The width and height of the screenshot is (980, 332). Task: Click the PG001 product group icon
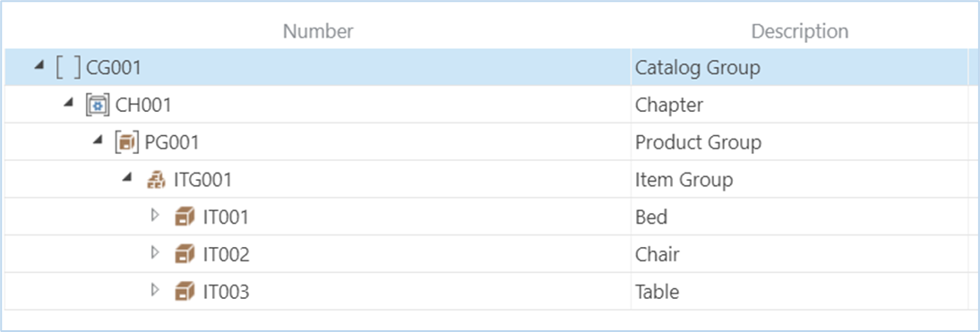[x=126, y=142]
